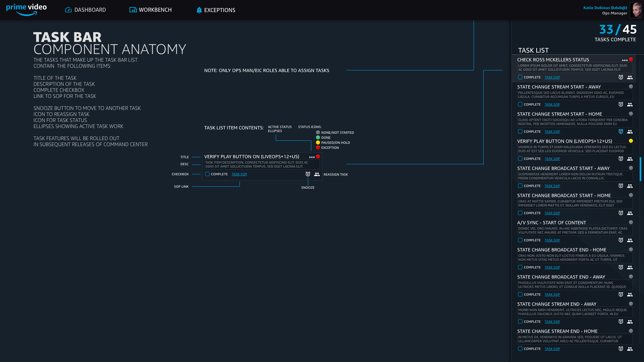Open ellipses menu on Check Ross McKellers Status

[x=625, y=60]
